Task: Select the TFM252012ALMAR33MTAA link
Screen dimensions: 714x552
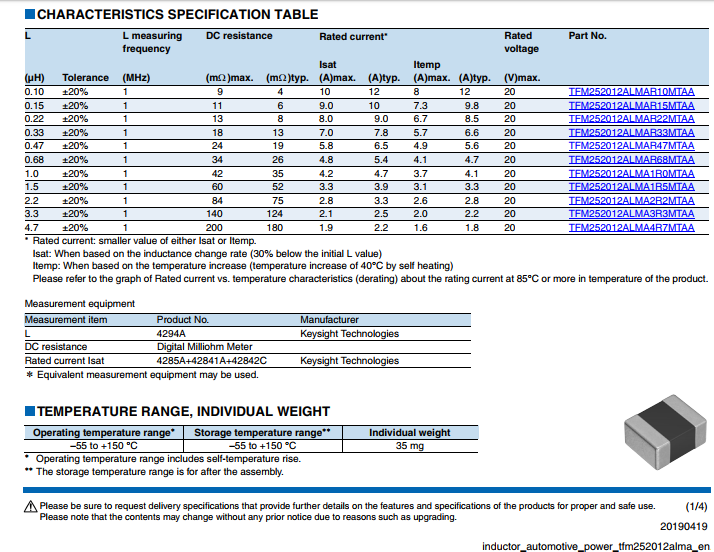Action: click(x=630, y=133)
